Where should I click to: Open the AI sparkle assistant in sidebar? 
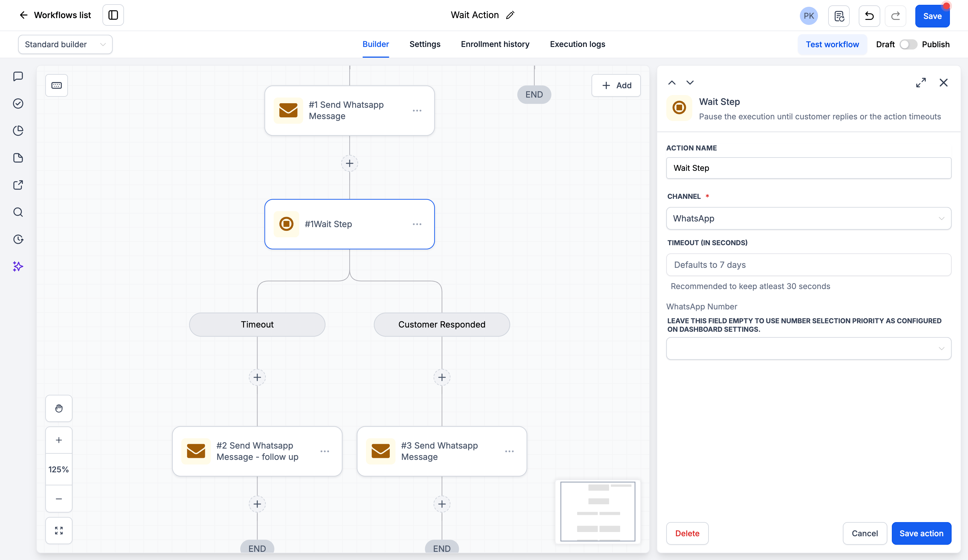[x=18, y=266]
